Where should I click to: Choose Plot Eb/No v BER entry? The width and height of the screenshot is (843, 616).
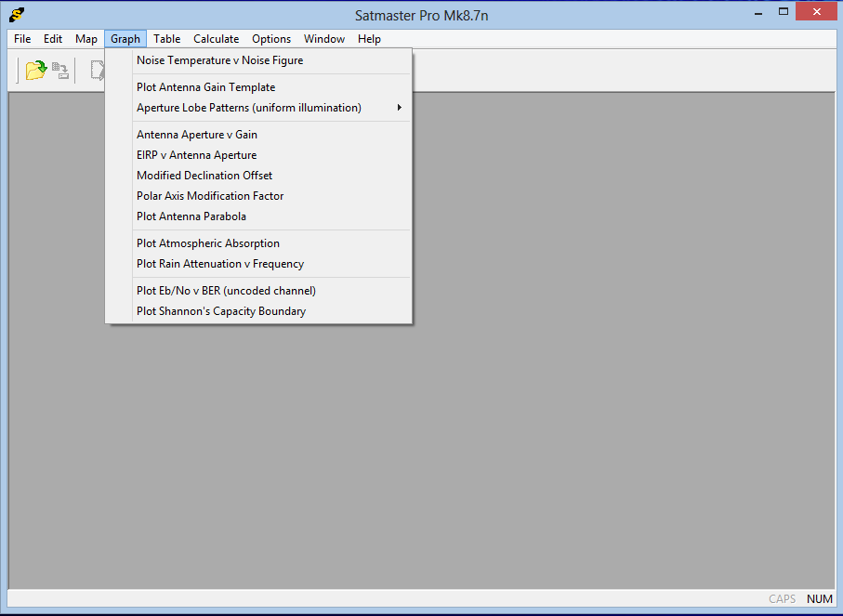click(258, 290)
